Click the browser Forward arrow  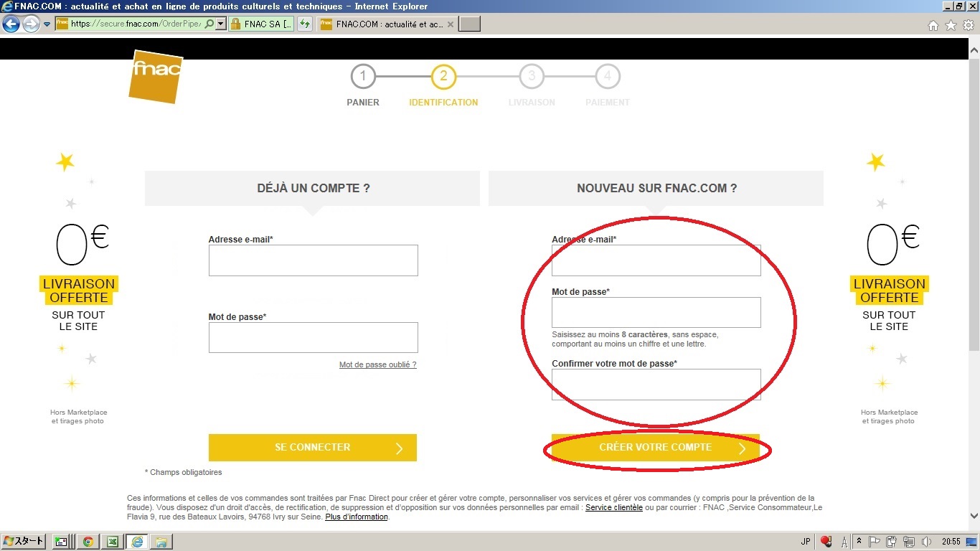(x=31, y=24)
